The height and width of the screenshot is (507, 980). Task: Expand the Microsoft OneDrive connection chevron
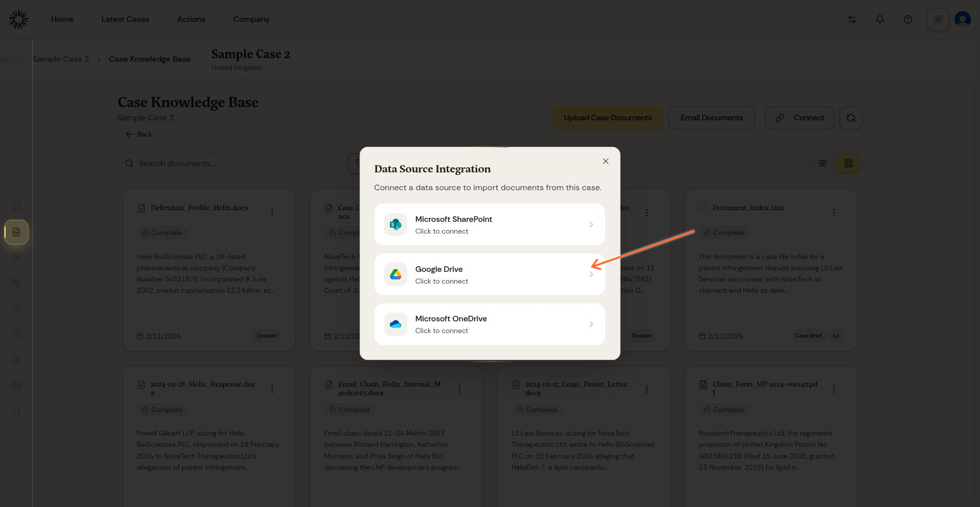591,324
